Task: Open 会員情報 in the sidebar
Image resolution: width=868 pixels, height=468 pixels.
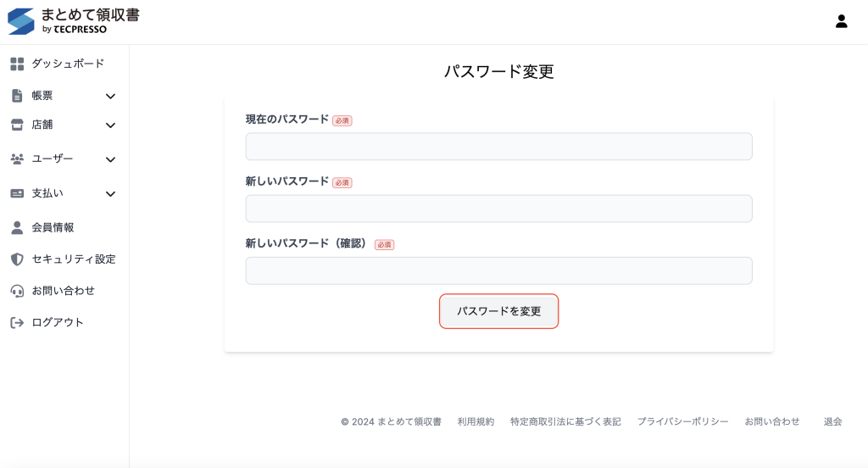Action: point(53,227)
